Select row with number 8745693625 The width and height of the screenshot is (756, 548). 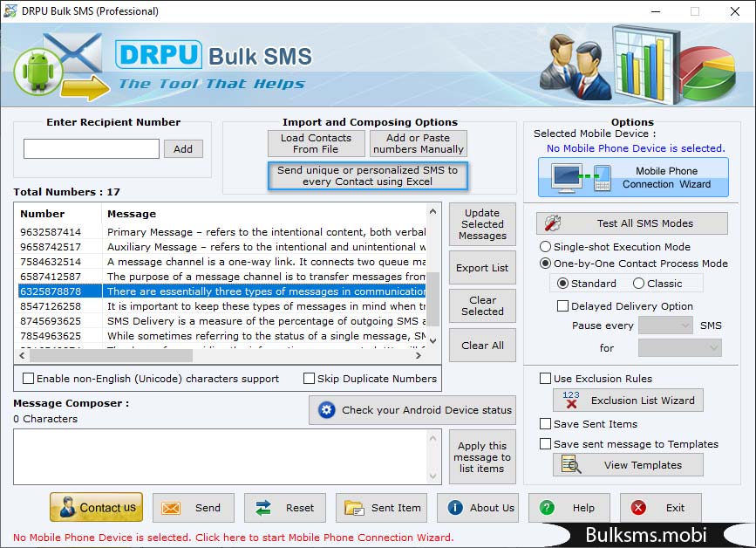pos(221,321)
